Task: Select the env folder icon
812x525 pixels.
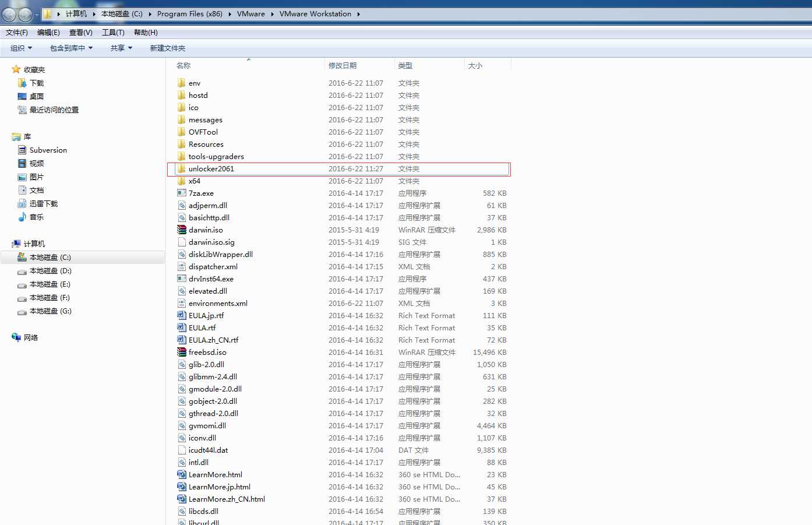Action: tap(182, 83)
